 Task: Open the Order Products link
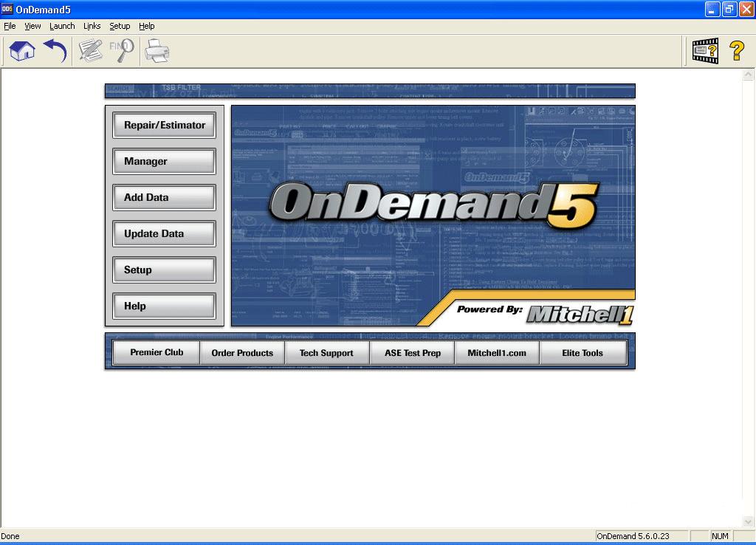pyautogui.click(x=242, y=352)
